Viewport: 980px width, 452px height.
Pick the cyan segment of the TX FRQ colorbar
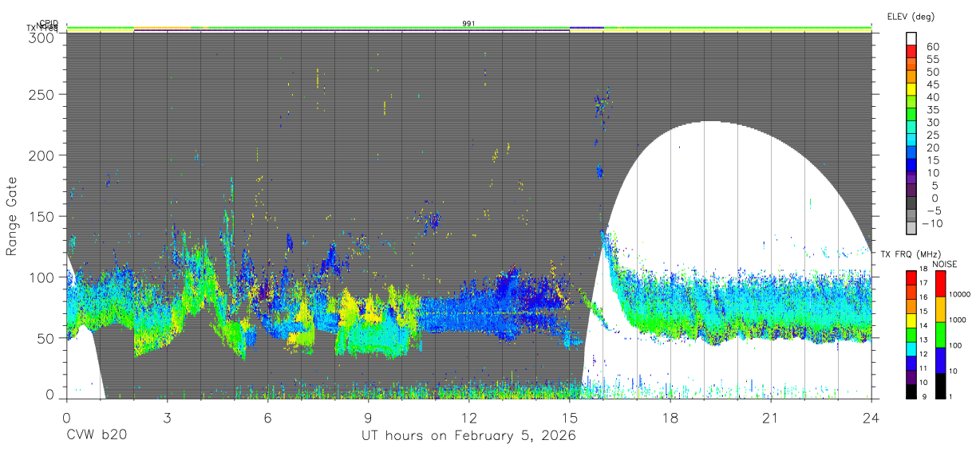911,349
